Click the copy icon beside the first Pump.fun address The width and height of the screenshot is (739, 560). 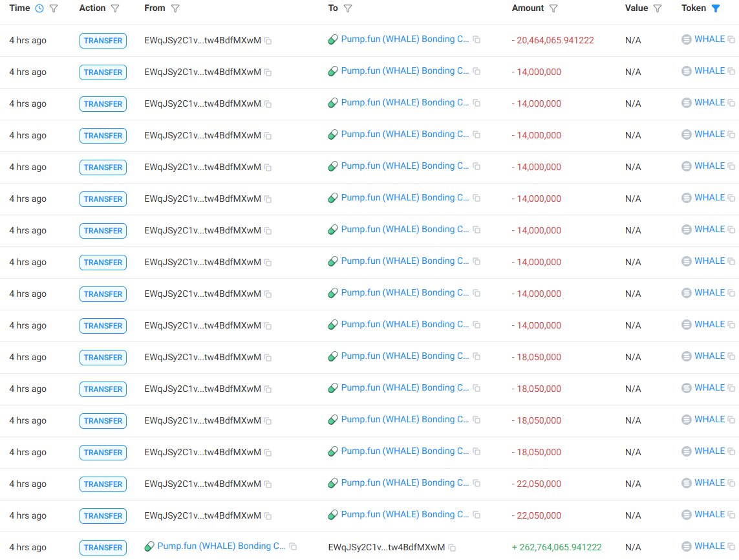[477, 39]
